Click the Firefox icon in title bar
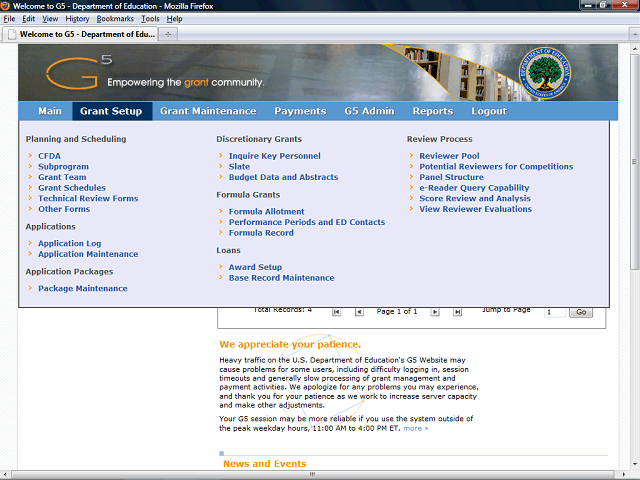 [5, 6]
